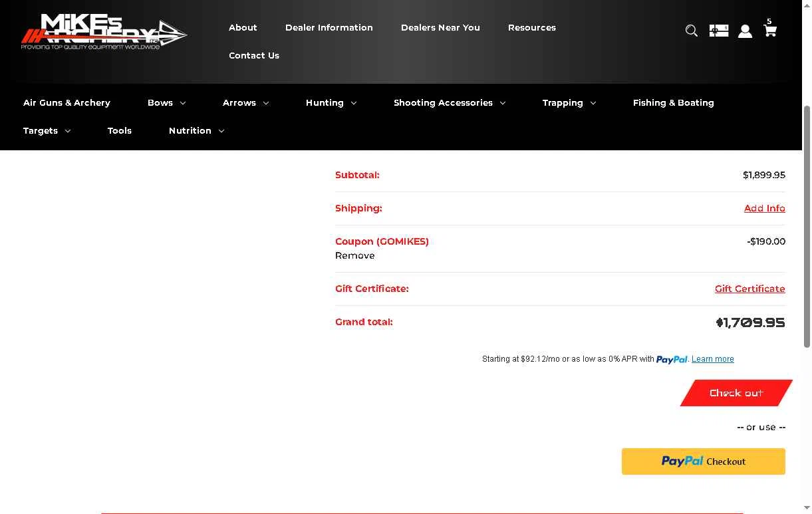Open the shopping cart icon

(x=770, y=31)
